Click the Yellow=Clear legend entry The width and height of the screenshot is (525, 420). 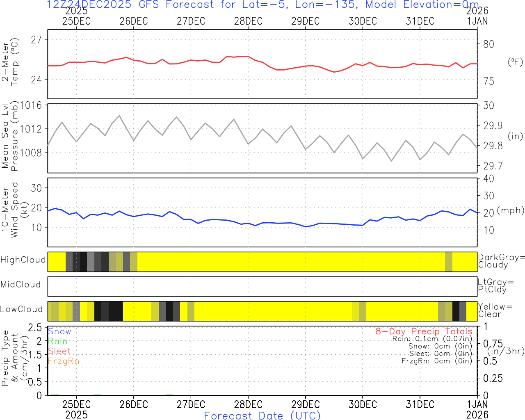click(x=495, y=310)
